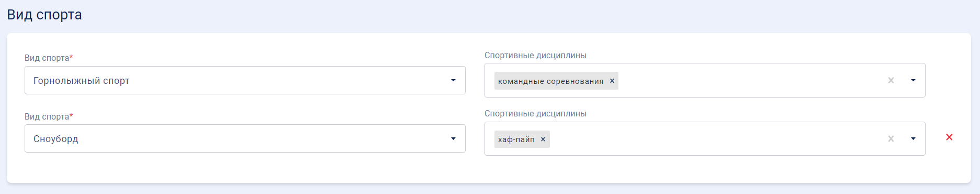Image resolution: width=980 pixels, height=194 pixels.
Task: Remove the командные соревнования tag
Action: tap(612, 81)
